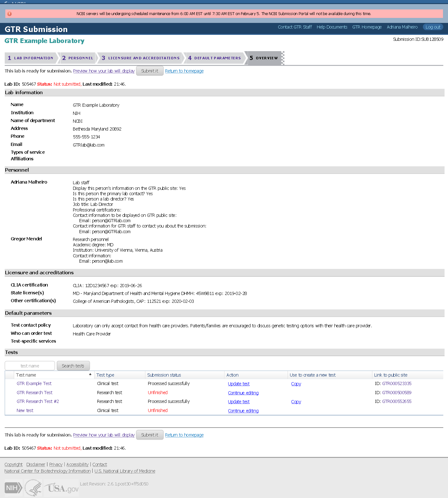Click the bottom Submit it button

click(x=150, y=435)
